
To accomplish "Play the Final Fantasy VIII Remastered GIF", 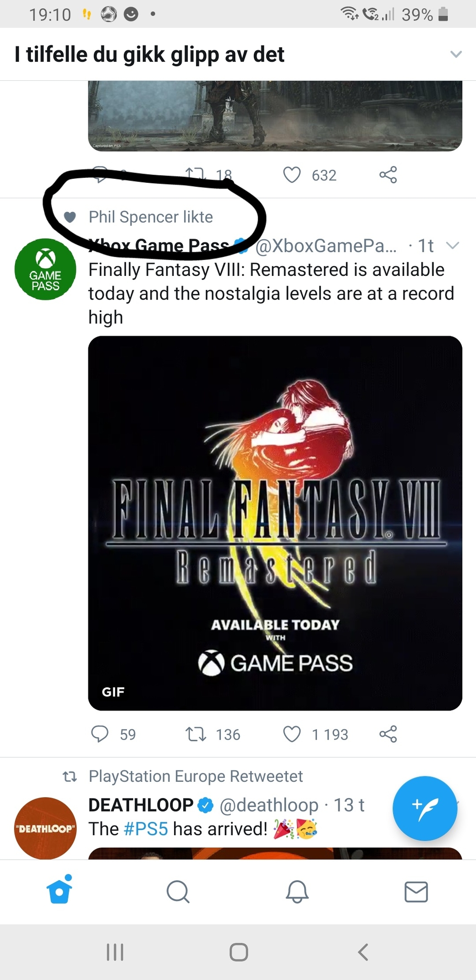I will 275,523.
